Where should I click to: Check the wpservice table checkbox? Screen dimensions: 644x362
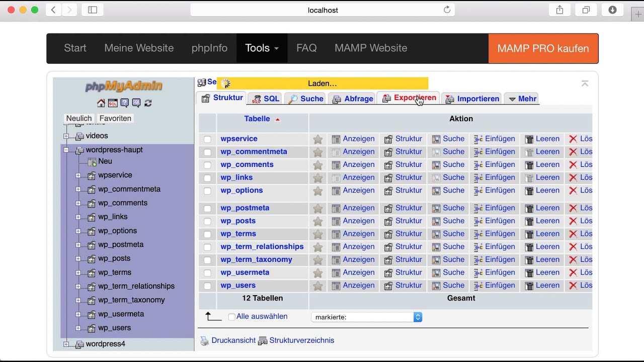click(207, 139)
